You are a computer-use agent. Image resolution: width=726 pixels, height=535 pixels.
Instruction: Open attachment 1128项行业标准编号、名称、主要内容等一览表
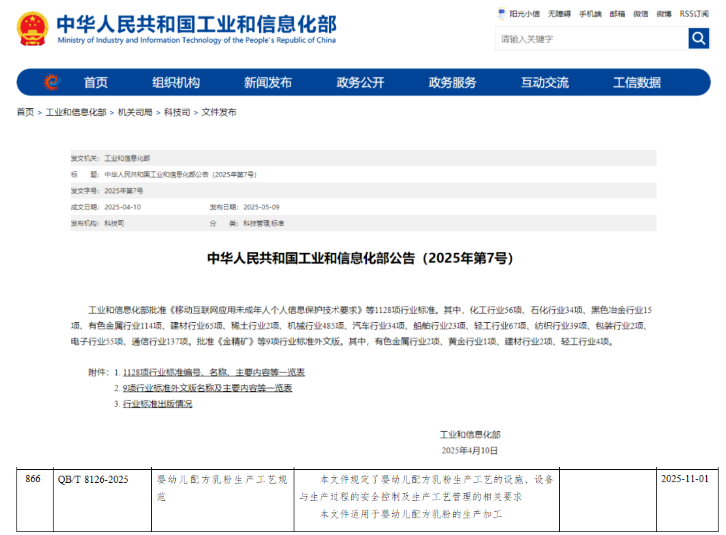[213, 372]
